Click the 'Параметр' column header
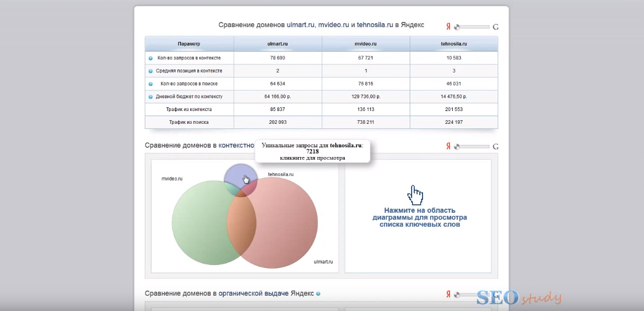This screenshot has width=644, height=311. click(x=189, y=44)
